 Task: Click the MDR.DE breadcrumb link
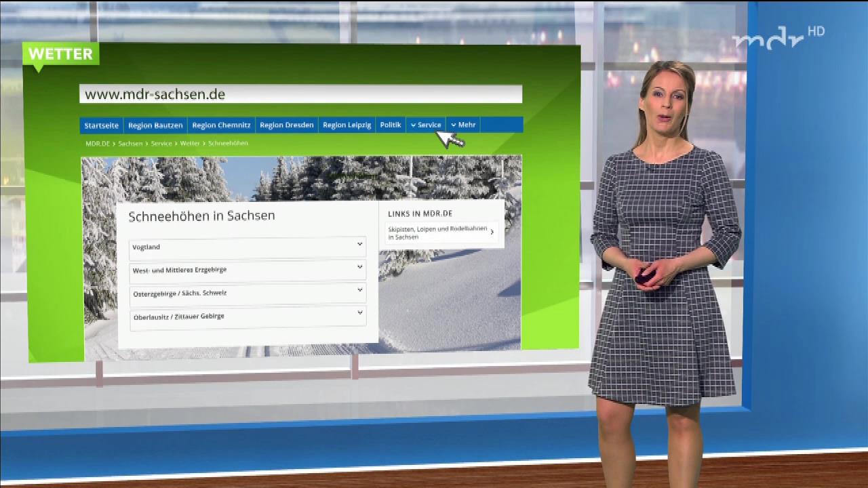tap(98, 144)
